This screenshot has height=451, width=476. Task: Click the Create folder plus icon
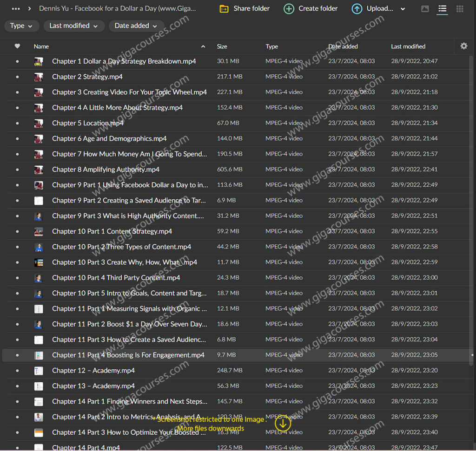[289, 9]
